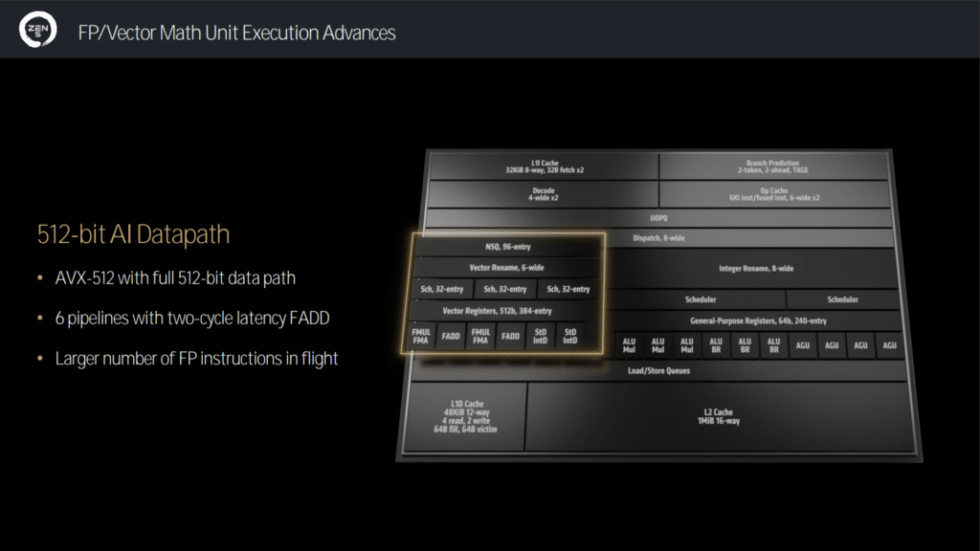The image size is (980, 551).
Task: Select the 'FP/Vector Math Unit Execution Advances' title
Action: point(236,33)
